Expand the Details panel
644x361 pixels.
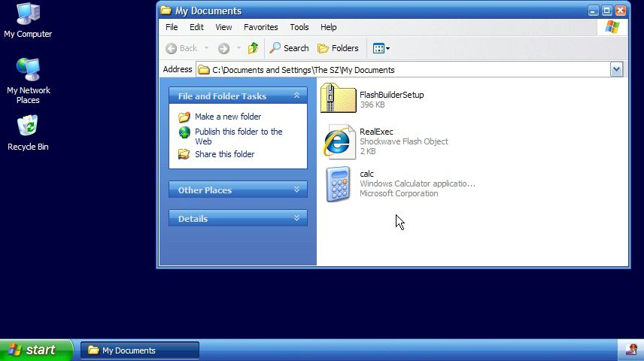(296, 219)
